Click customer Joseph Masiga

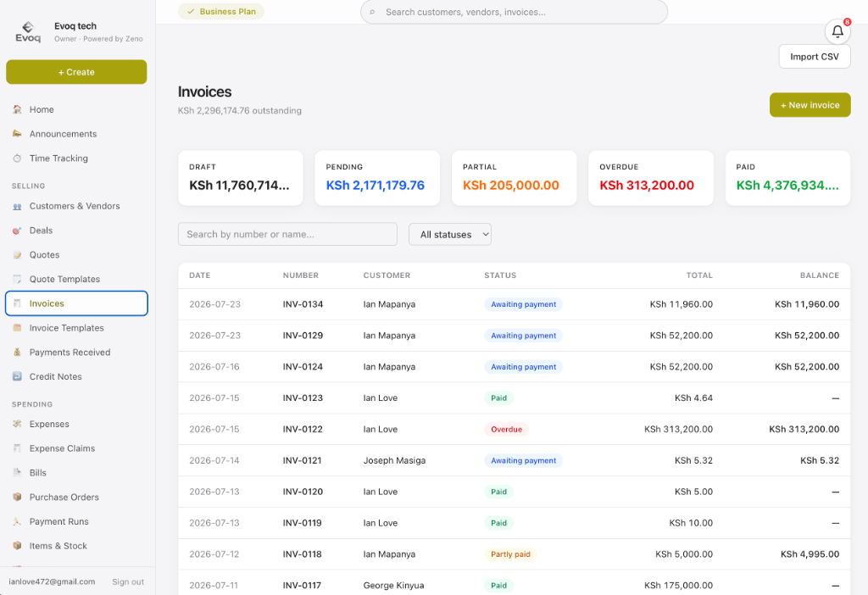(x=394, y=460)
